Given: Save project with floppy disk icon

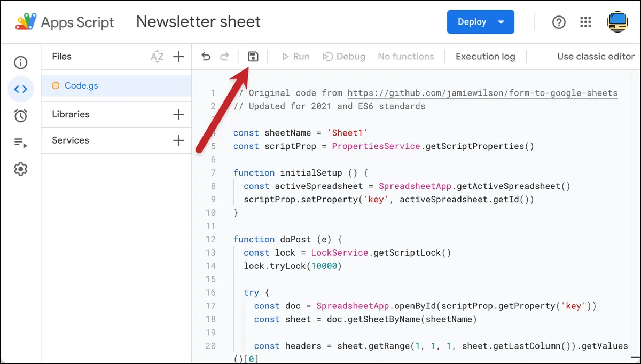Looking at the screenshot, I should (x=253, y=57).
